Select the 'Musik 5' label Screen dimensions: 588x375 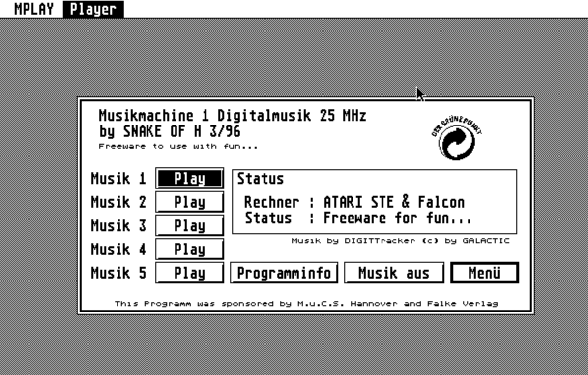coord(118,273)
